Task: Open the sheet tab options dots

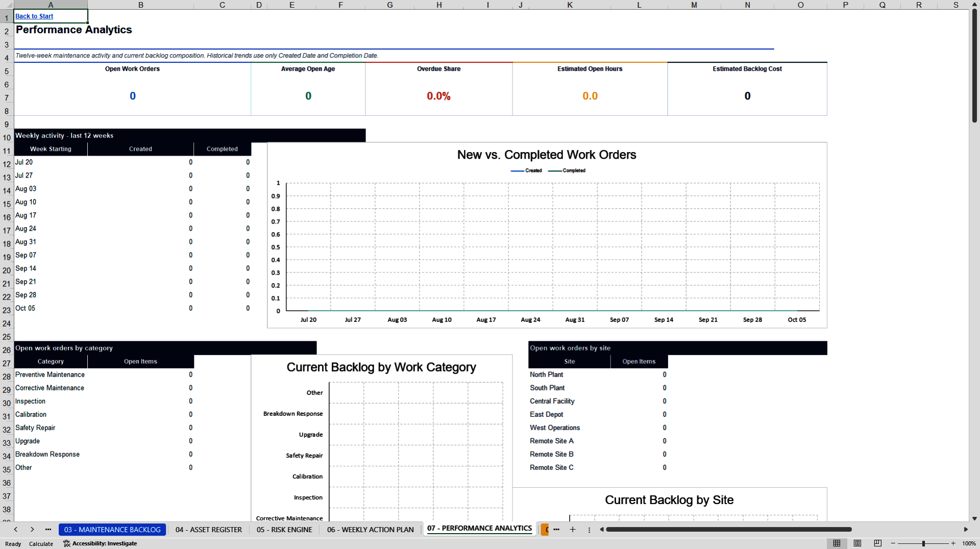Action: (x=589, y=530)
